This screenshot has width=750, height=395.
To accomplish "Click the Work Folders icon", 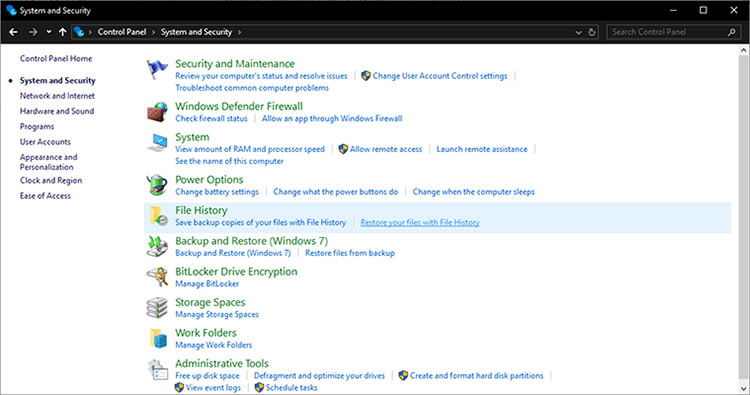I will click(158, 338).
